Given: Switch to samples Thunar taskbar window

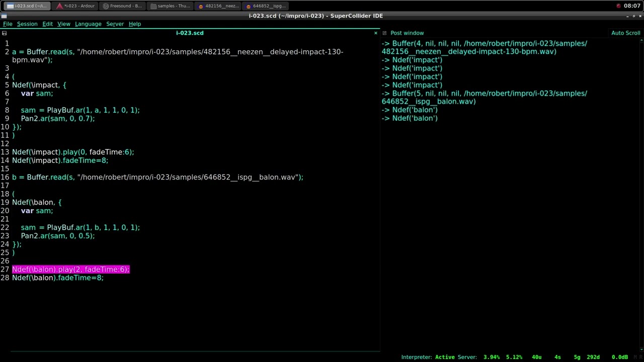Looking at the screenshot, I should click(x=170, y=6).
